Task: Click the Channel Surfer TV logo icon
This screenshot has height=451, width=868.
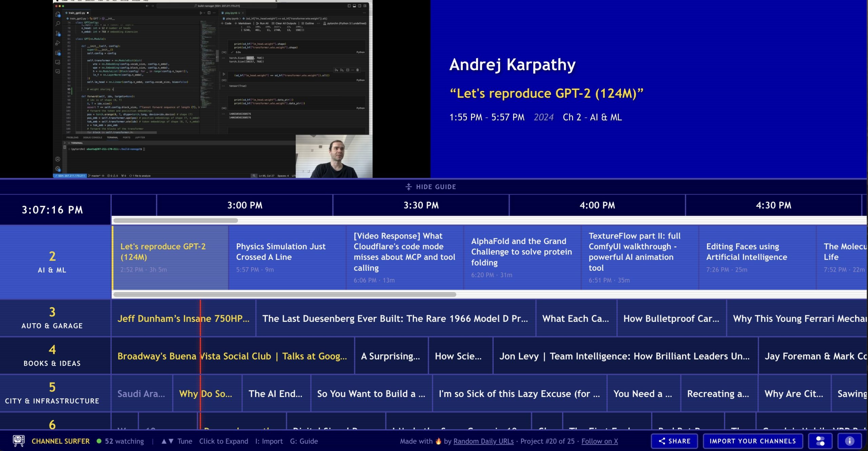Action: (x=18, y=441)
